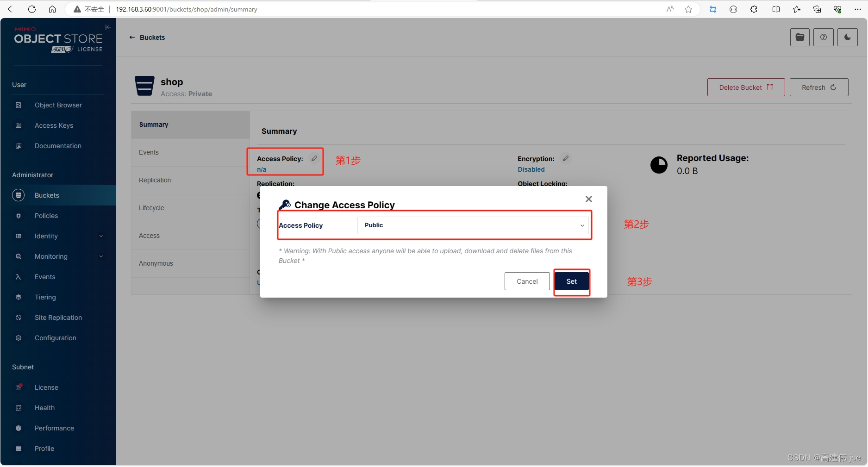Screen dimensions: 868x467
Task: Click the browser back arrow
Action: click(x=12, y=9)
